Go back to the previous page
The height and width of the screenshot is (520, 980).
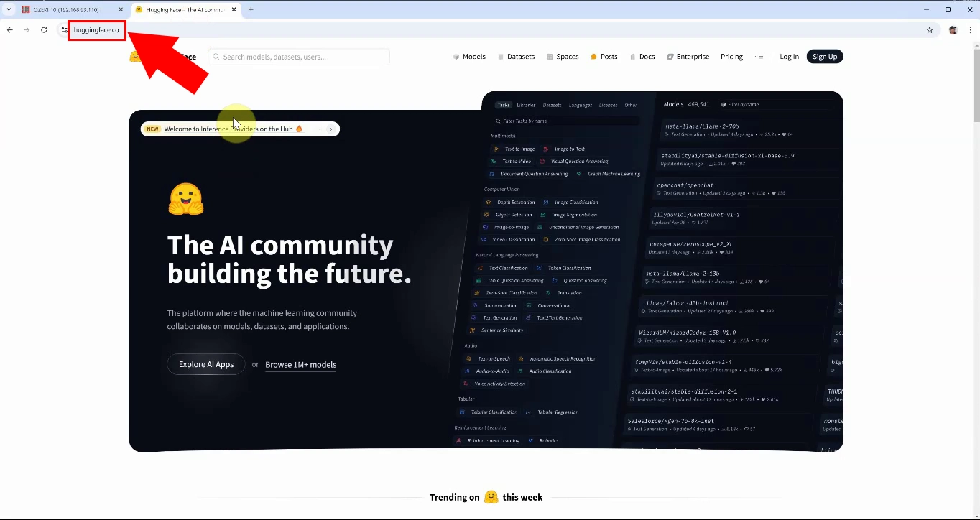click(9, 30)
